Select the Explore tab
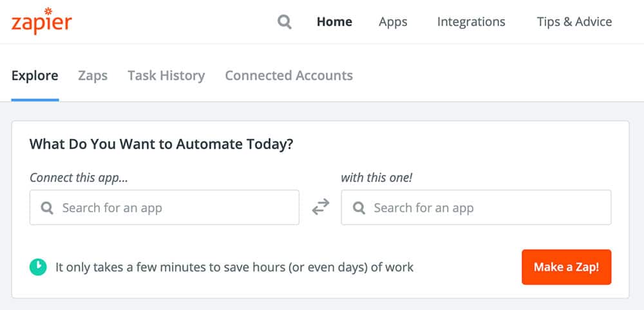This screenshot has width=644, height=310. click(35, 76)
